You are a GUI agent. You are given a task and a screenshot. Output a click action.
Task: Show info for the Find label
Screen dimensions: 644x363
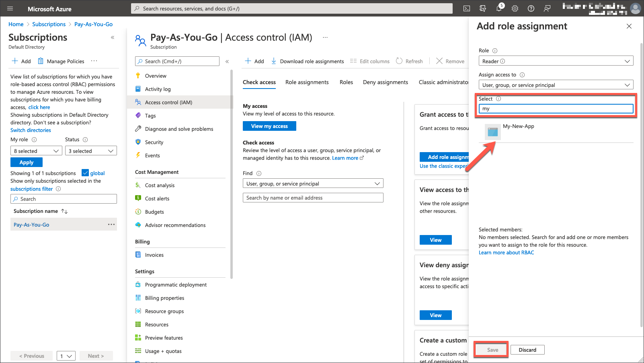pyautogui.click(x=259, y=173)
